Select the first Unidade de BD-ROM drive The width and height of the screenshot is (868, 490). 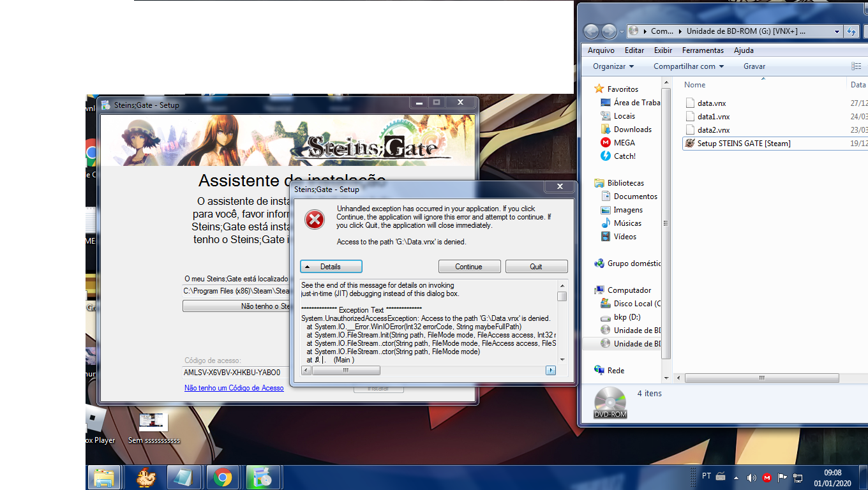pyautogui.click(x=631, y=330)
